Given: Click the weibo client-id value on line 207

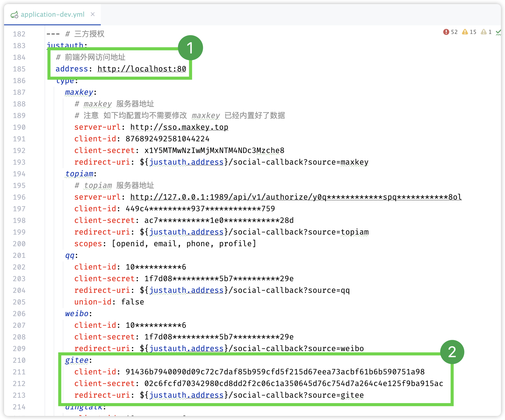Looking at the screenshot, I should tap(156, 325).
